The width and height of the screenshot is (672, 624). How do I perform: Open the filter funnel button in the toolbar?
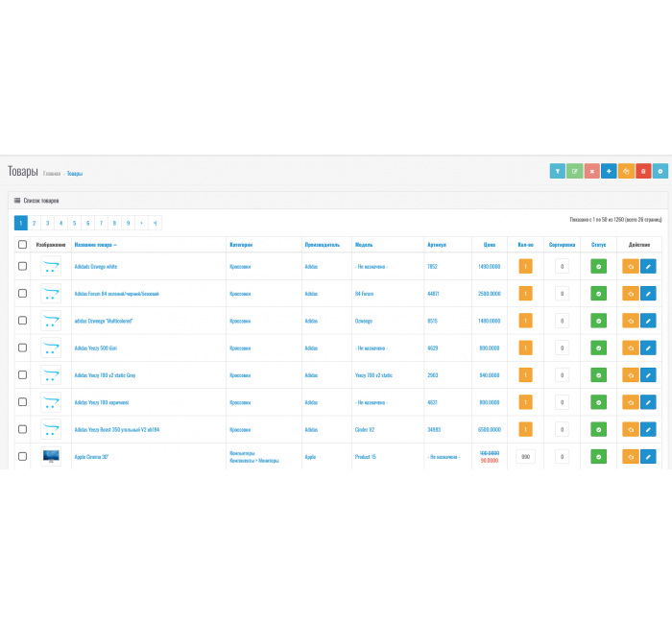pyautogui.click(x=557, y=171)
